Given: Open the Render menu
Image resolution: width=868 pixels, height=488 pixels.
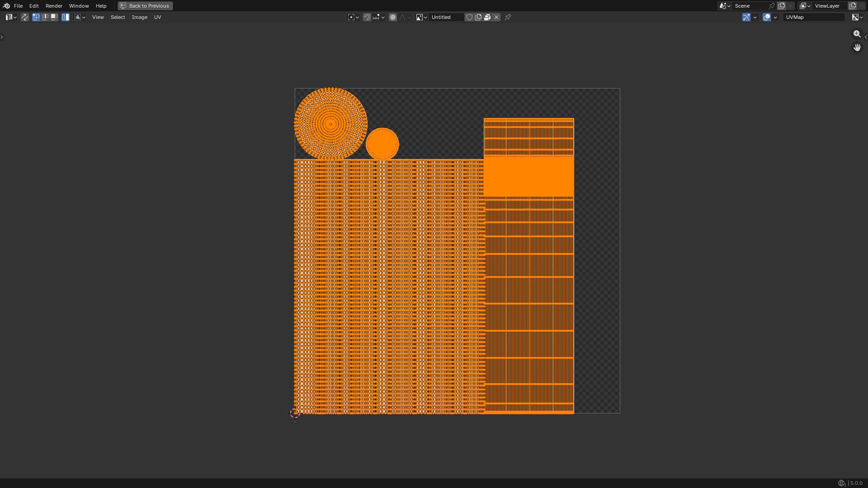Looking at the screenshot, I should click(x=54, y=6).
